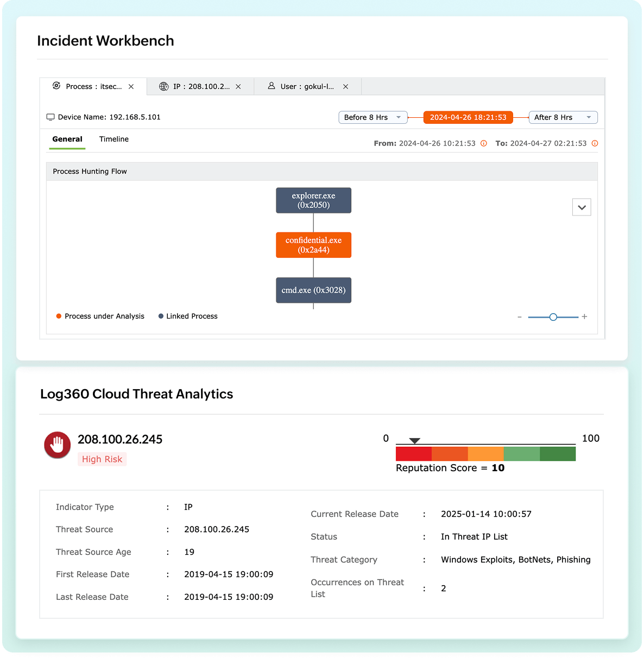Click Indicator Type value IP
644x659 pixels.
[x=188, y=507]
